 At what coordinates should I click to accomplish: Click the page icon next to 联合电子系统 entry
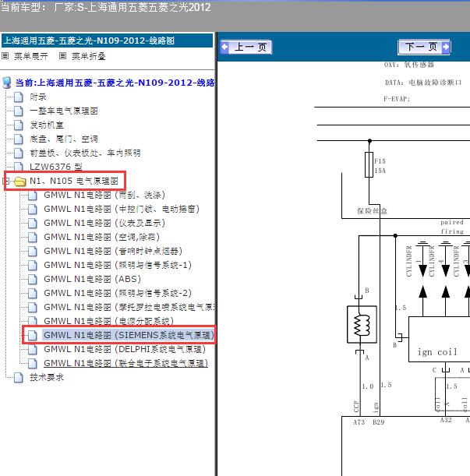point(33,363)
